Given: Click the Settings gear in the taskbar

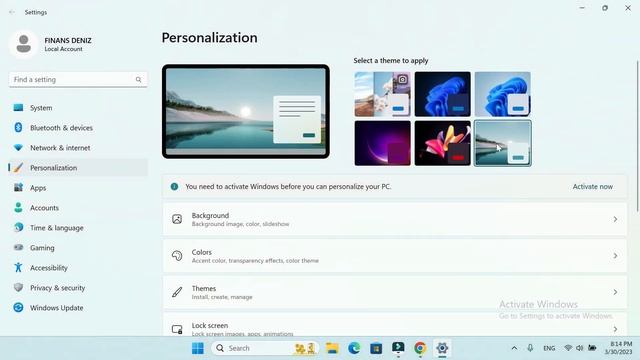Looking at the screenshot, I should 442,348.
